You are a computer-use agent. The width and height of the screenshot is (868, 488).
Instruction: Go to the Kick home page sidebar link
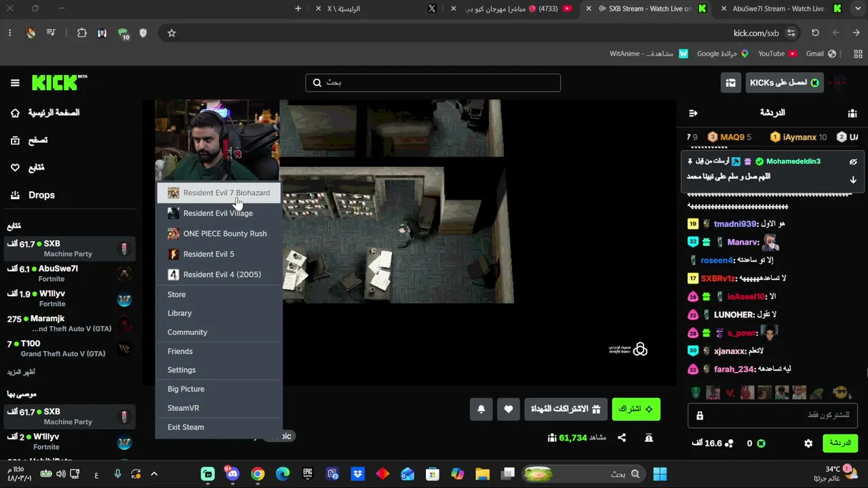click(45, 113)
